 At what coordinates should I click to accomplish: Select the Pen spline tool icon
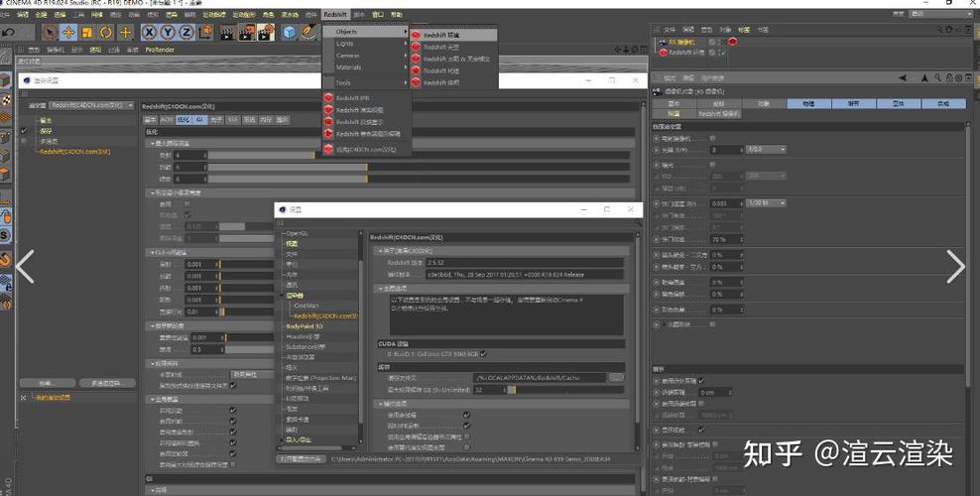308,33
